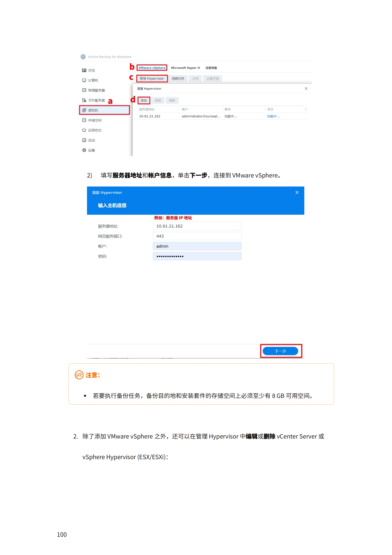Select 虚拟机 sidebar item
392x555 pixels.
coord(104,110)
